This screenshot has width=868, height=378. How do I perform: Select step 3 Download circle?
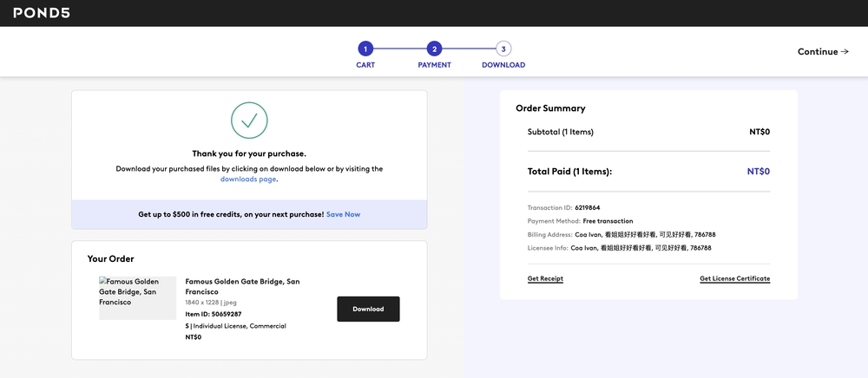click(503, 49)
